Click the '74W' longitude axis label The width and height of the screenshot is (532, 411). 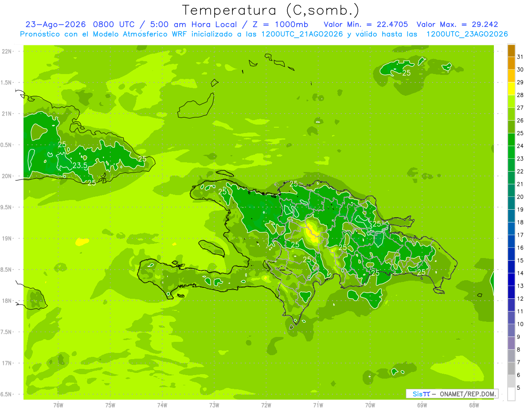tap(162, 405)
